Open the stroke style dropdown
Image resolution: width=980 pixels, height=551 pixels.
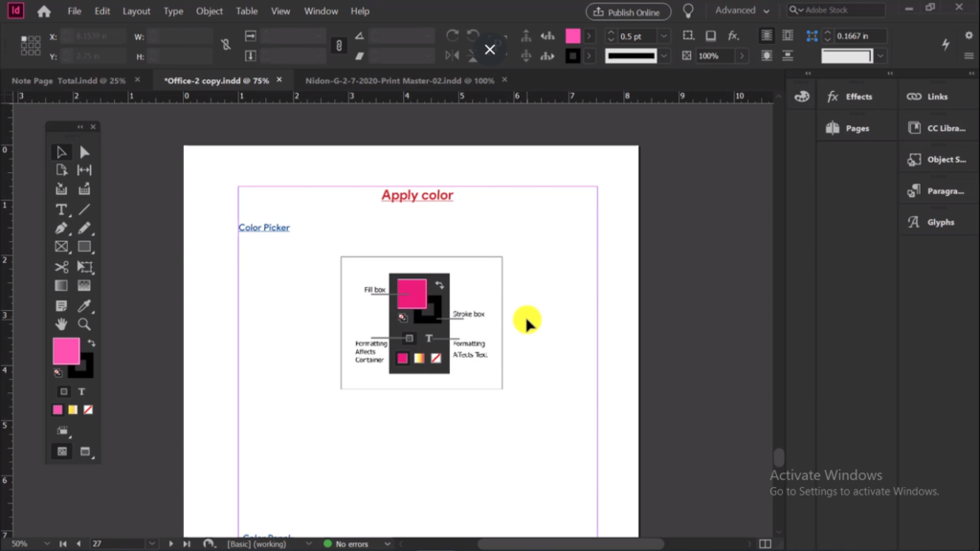[x=664, y=56]
